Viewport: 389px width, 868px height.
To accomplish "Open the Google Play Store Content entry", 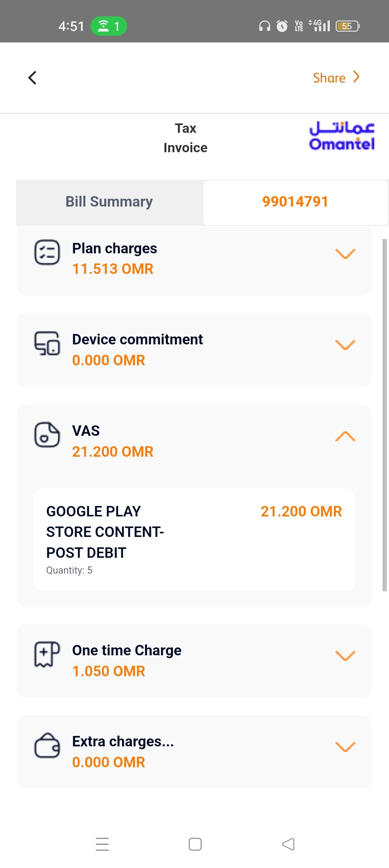I will [x=194, y=539].
